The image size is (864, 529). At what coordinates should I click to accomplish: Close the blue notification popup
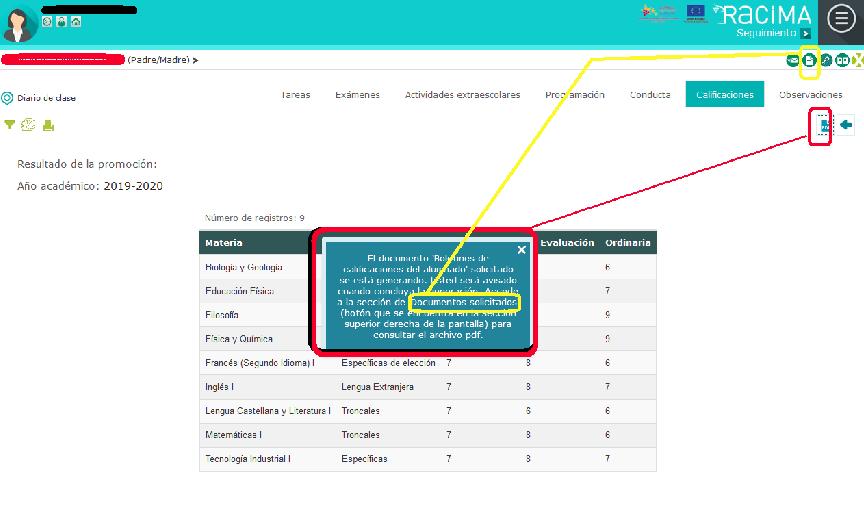[521, 250]
